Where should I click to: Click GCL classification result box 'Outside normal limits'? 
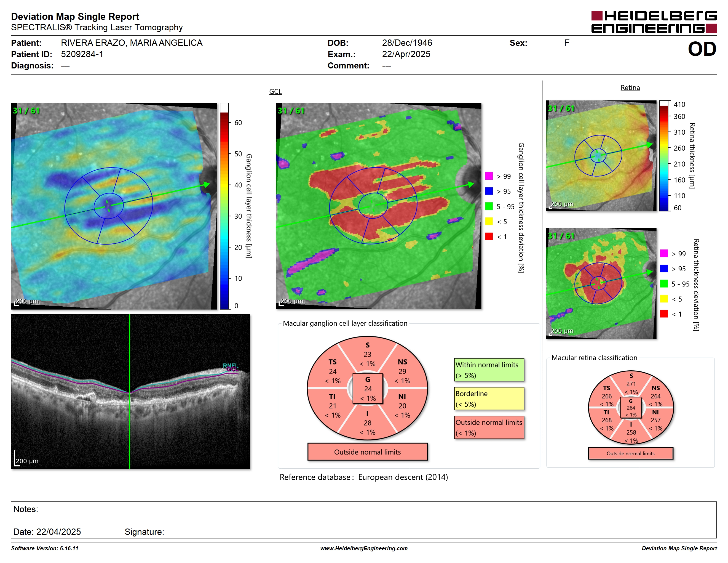point(367,452)
